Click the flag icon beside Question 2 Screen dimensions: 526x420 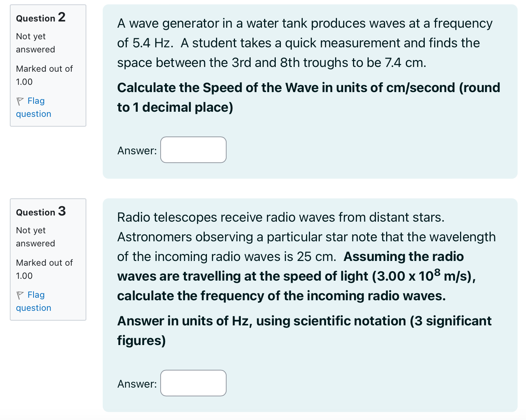click(x=20, y=101)
